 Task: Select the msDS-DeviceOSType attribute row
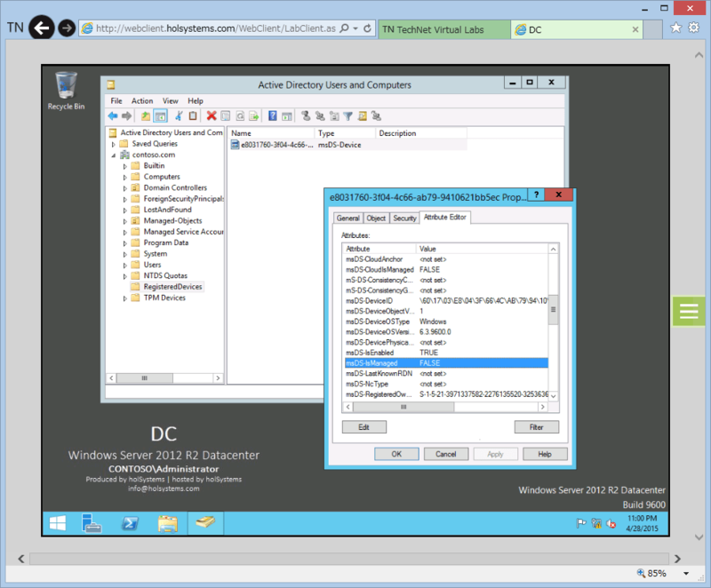tap(446, 322)
